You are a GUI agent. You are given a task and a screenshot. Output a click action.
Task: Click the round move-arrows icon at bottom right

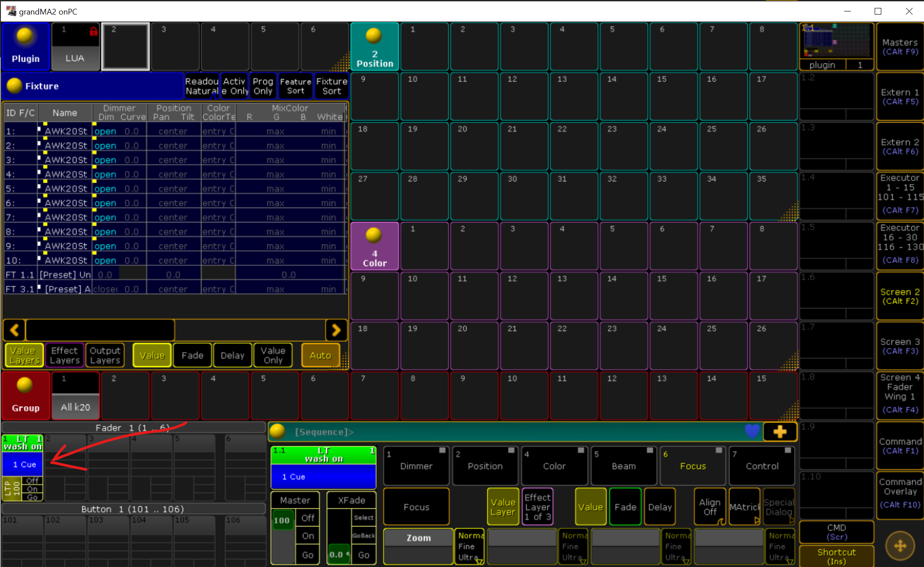900,546
